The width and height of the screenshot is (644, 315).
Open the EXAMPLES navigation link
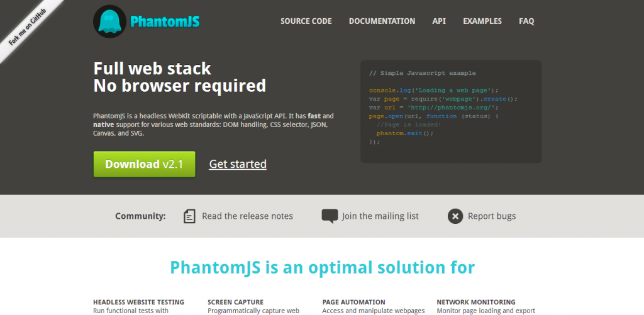coord(482,21)
